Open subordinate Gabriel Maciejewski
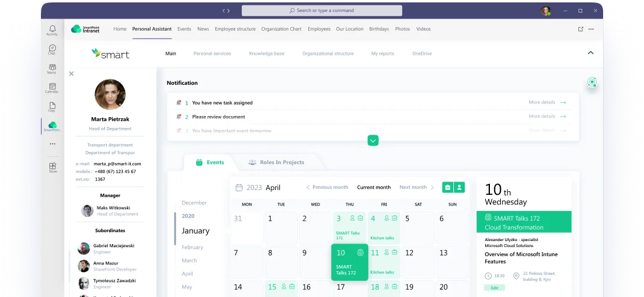Image resolution: width=644 pixels, height=297 pixels. [x=107, y=248]
